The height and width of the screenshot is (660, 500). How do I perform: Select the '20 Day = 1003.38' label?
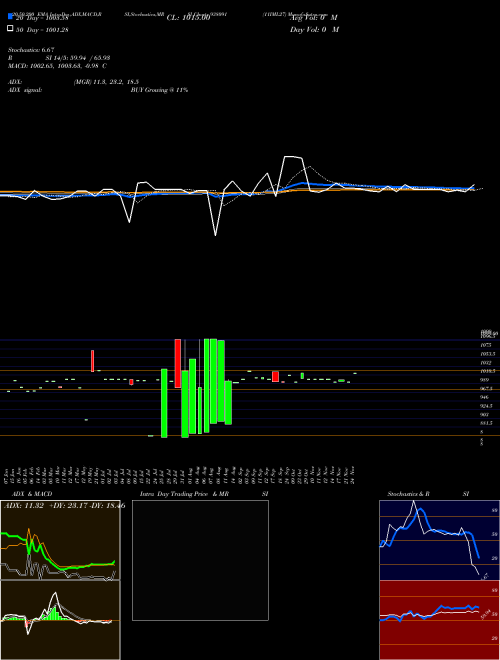42,18
